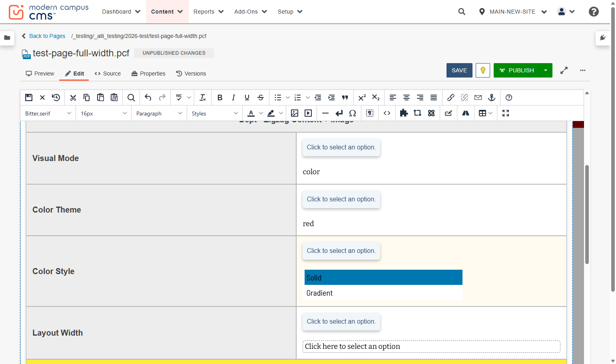
Task: Click the green PUBLISH button
Action: point(516,70)
